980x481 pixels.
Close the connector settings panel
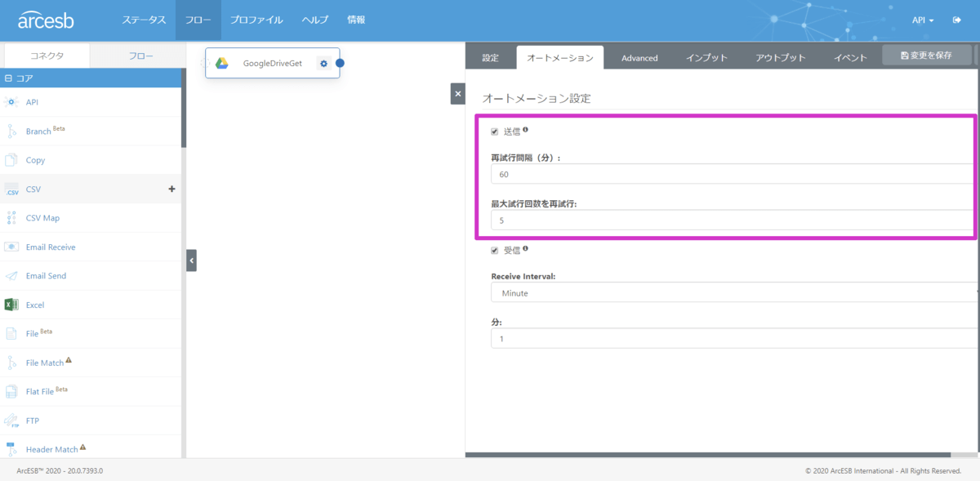click(457, 94)
